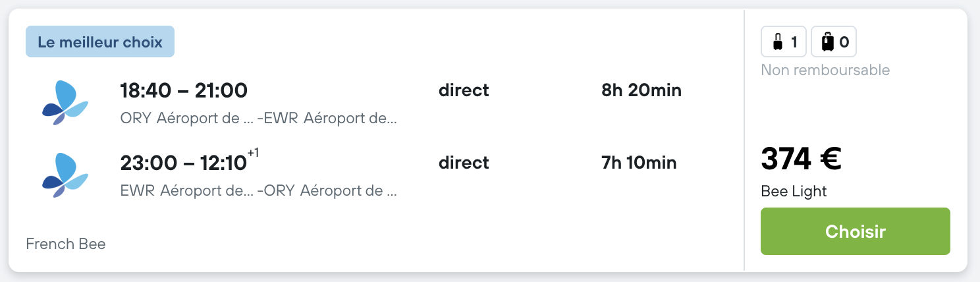Click the 'Non remboursable' notice
980x282 pixels.
coord(825,70)
